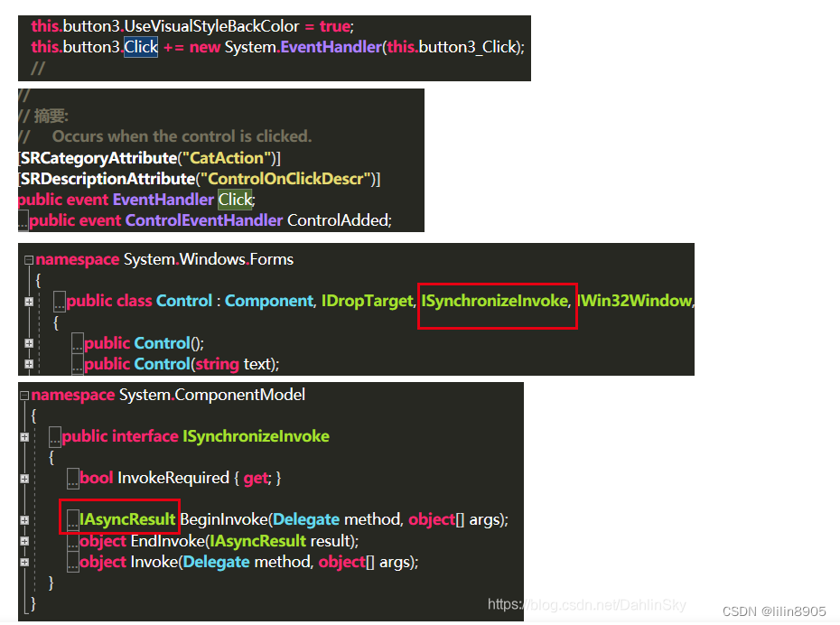Viewport: 840px width, 625px height.
Task: Click the IWin32Window interface name
Action: [634, 301]
